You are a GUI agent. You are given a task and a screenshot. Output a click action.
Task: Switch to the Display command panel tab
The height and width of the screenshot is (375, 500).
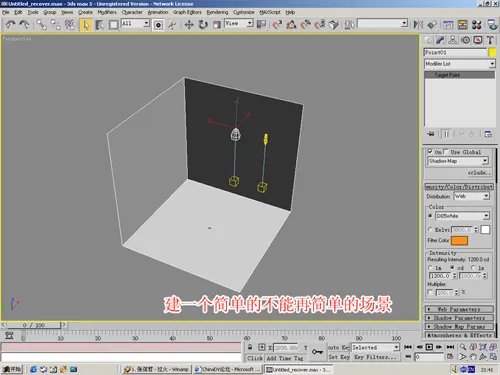click(x=478, y=40)
